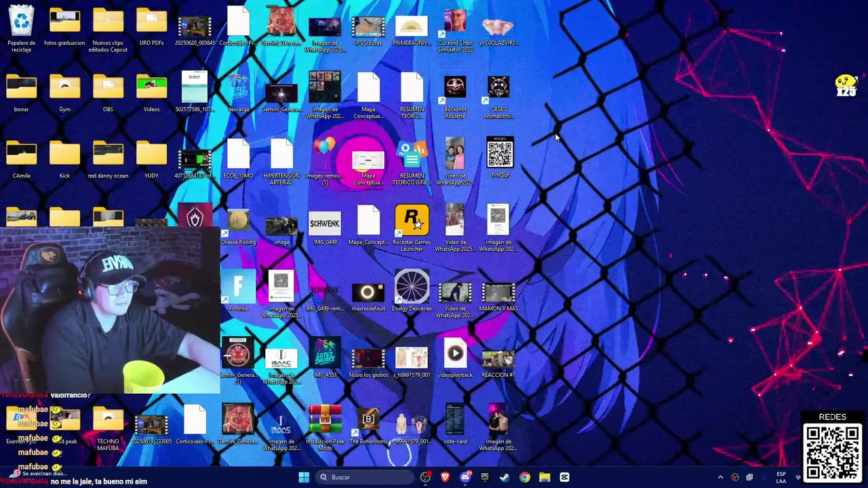
Task: Expand the system tray hidden icons chevron
Action: (x=720, y=477)
